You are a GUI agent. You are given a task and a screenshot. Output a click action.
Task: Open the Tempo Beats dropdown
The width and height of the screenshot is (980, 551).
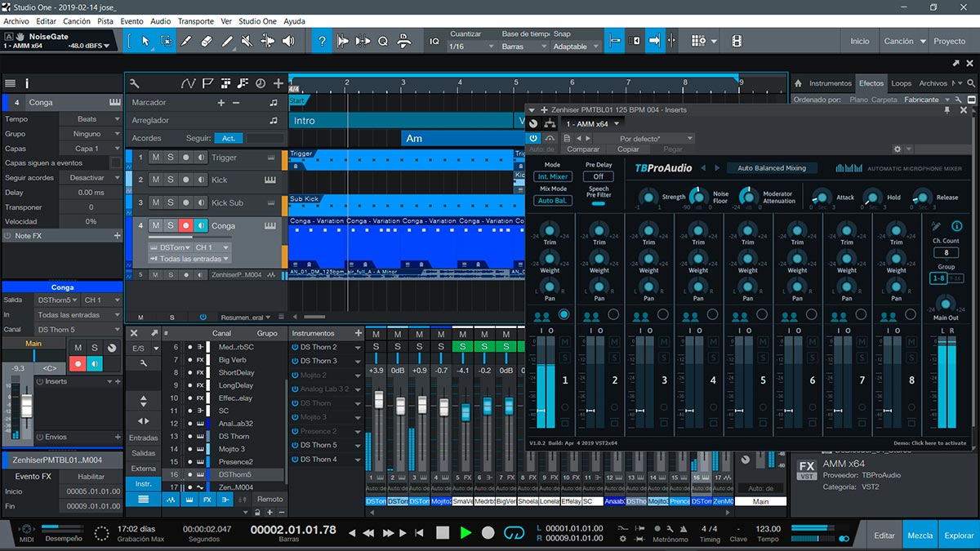pyautogui.click(x=91, y=119)
